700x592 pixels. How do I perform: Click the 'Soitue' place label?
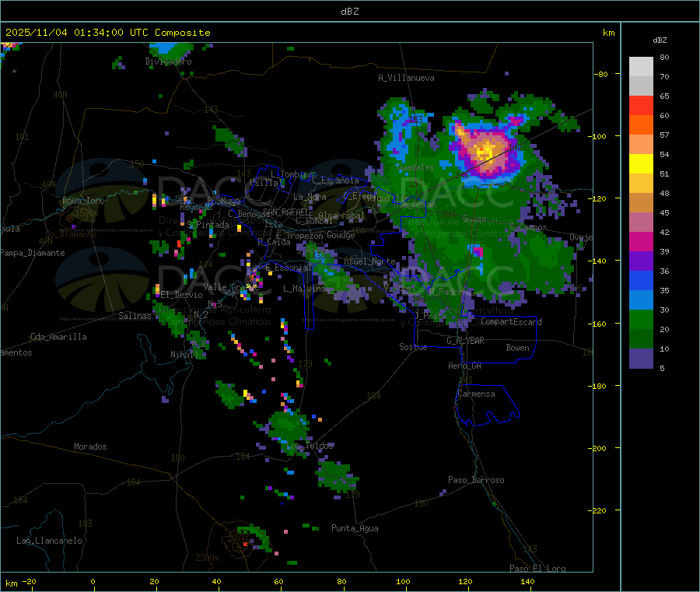413,347
